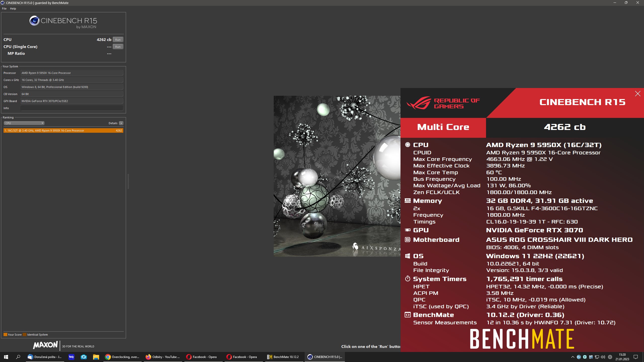
Task: Click the System Timers clock icon
Action: pos(408,279)
